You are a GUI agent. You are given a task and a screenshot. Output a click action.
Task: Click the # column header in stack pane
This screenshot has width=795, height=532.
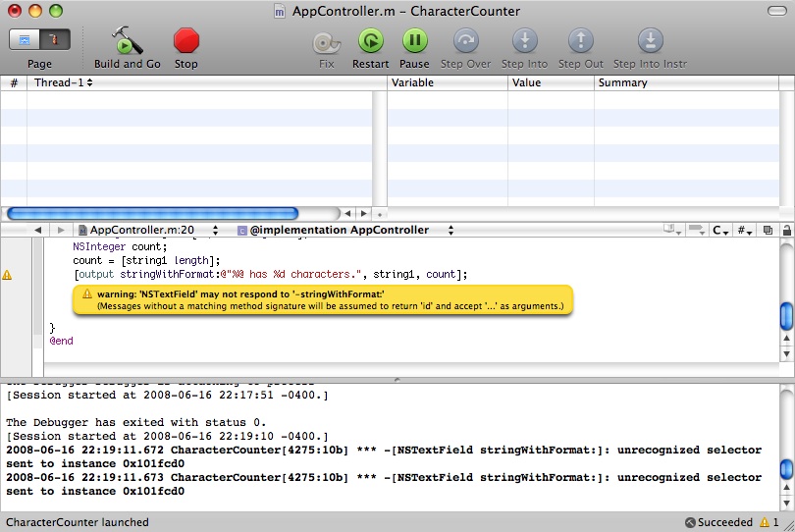point(14,82)
